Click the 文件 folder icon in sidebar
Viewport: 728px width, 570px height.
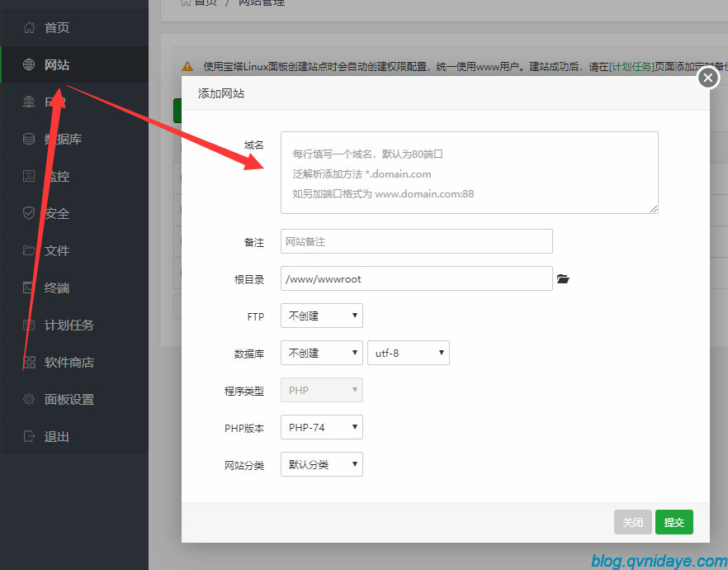[x=29, y=250]
